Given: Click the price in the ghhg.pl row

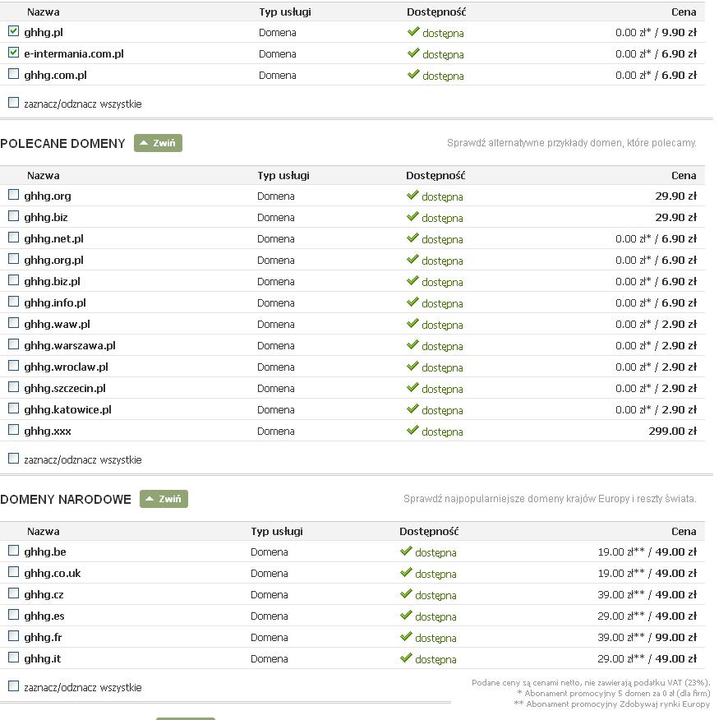Looking at the screenshot, I should pos(656,33).
